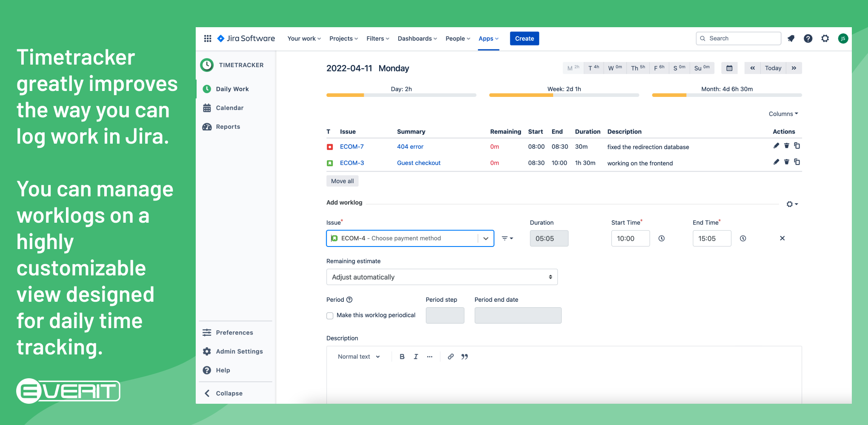Open the notifications megaphone icon

pos(791,39)
